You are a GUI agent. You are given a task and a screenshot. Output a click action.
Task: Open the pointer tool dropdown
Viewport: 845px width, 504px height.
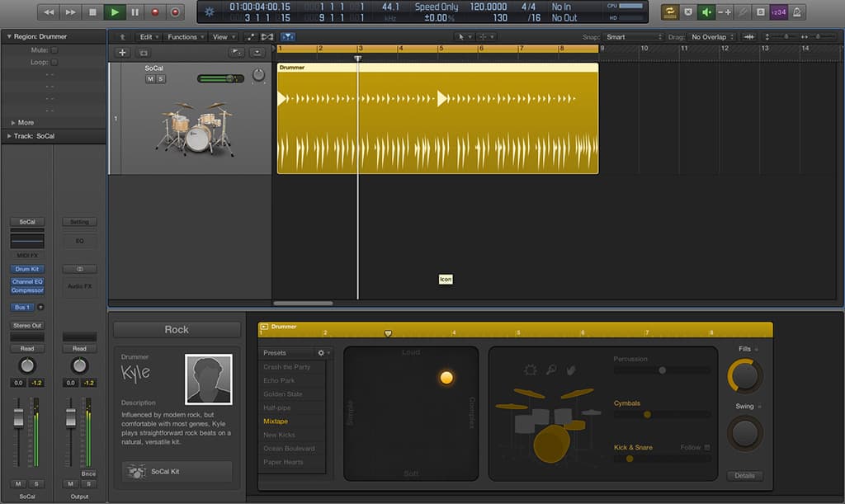coord(465,36)
